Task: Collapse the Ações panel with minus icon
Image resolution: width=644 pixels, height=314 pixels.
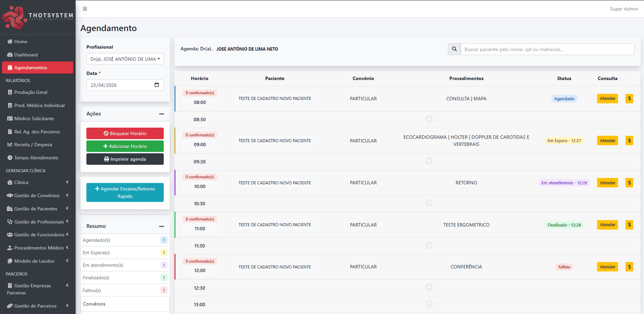Action: (x=161, y=114)
